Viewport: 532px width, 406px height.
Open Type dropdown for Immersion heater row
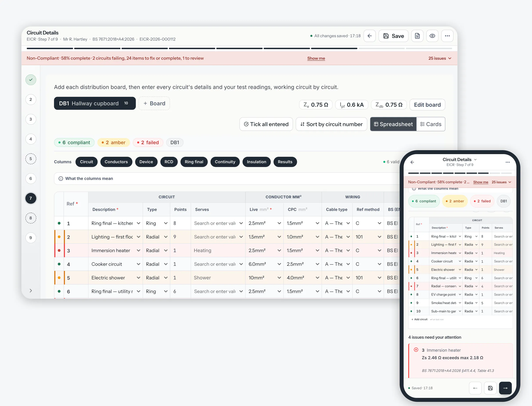tap(156, 251)
